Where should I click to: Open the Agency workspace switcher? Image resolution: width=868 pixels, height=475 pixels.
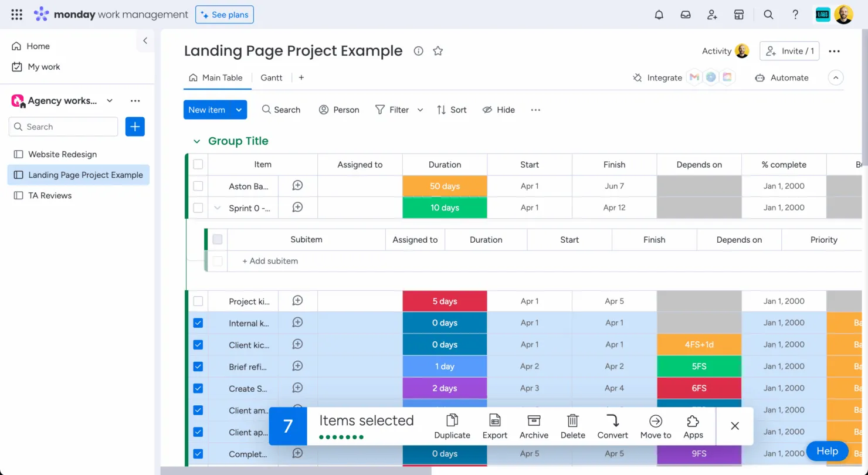tap(110, 100)
